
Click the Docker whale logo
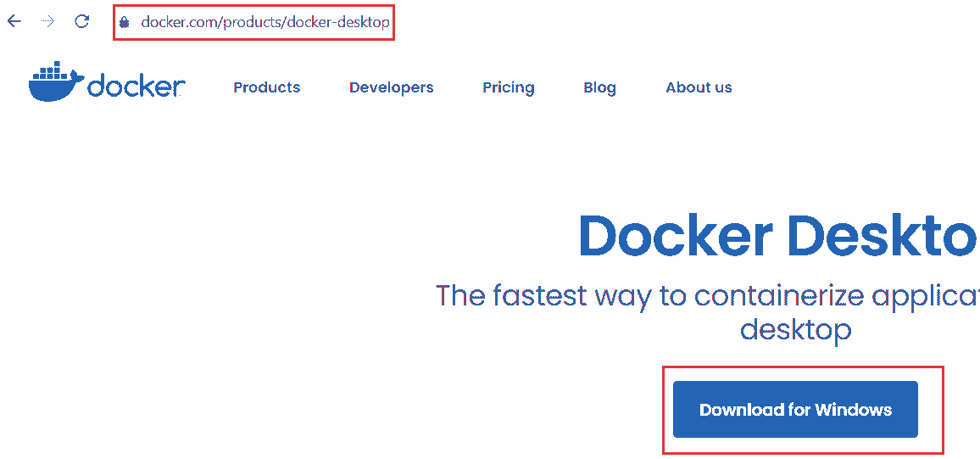(x=107, y=81)
